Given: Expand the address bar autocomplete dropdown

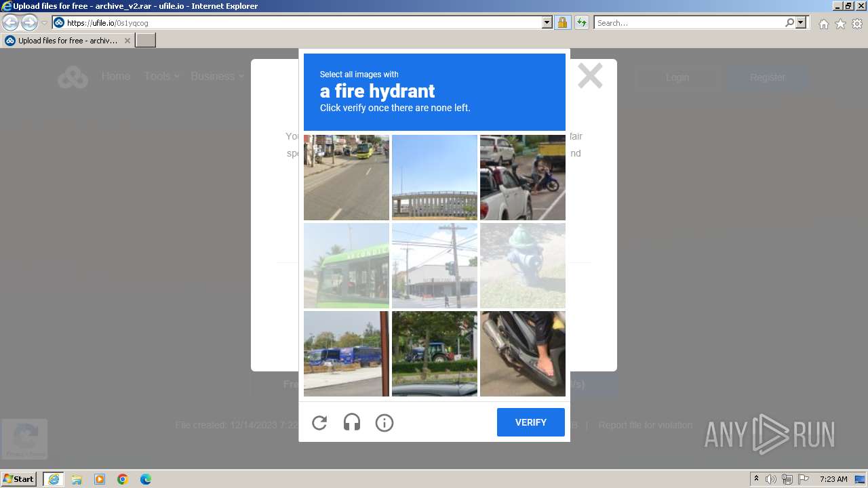Looking at the screenshot, I should pyautogui.click(x=547, y=23).
